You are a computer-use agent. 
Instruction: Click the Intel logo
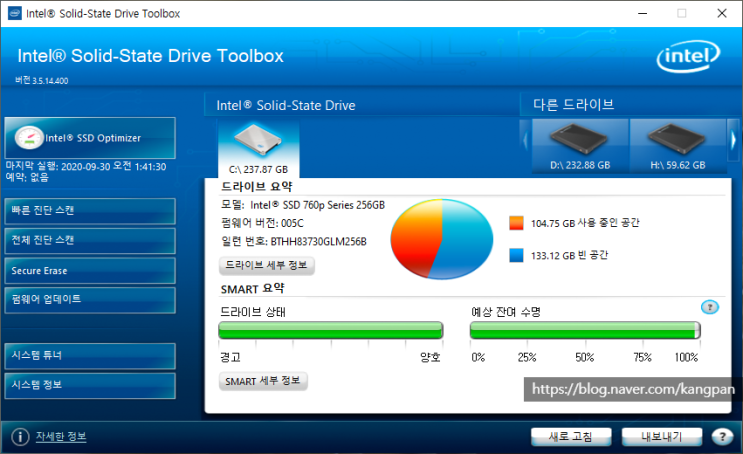tap(689, 56)
